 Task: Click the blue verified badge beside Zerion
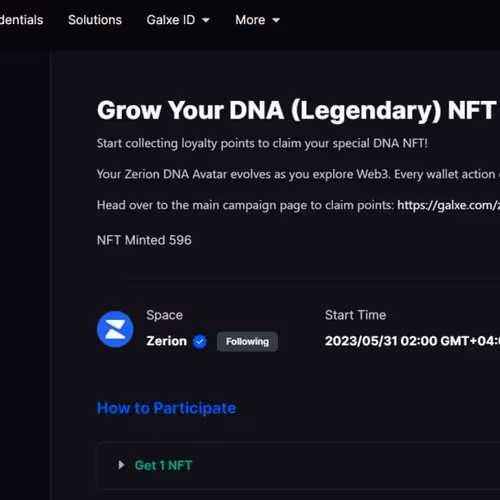[x=200, y=341]
